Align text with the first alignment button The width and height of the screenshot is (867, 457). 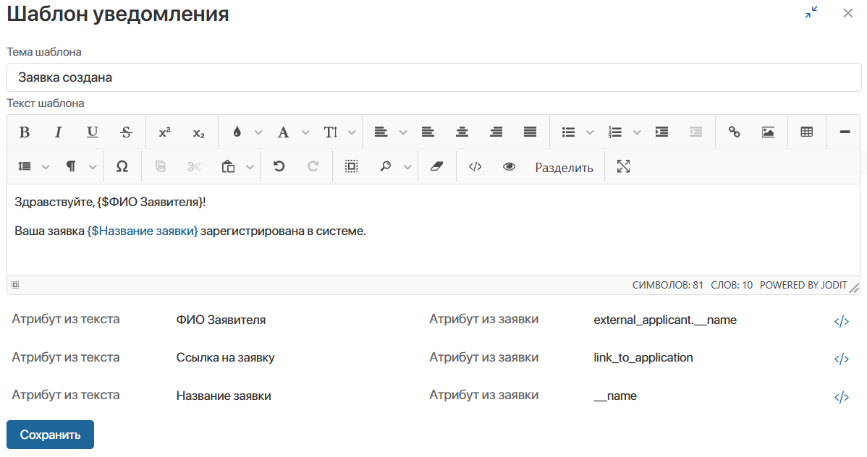pyautogui.click(x=381, y=133)
